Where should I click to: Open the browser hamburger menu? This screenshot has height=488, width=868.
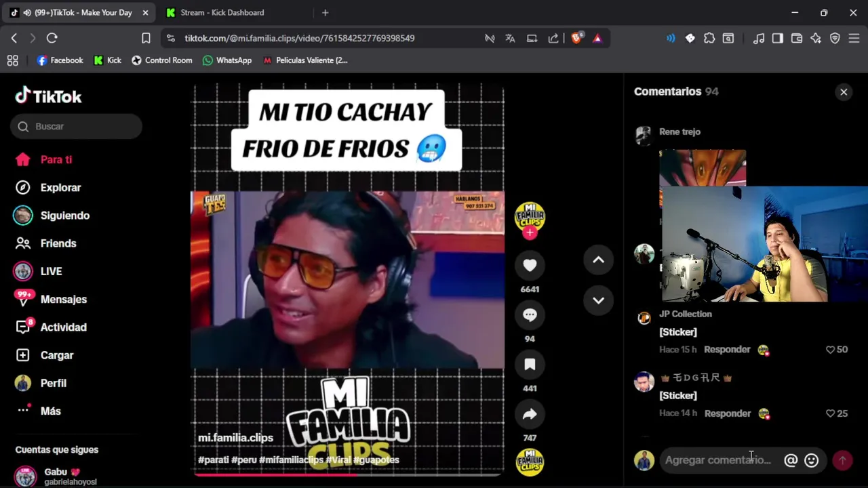854,39
